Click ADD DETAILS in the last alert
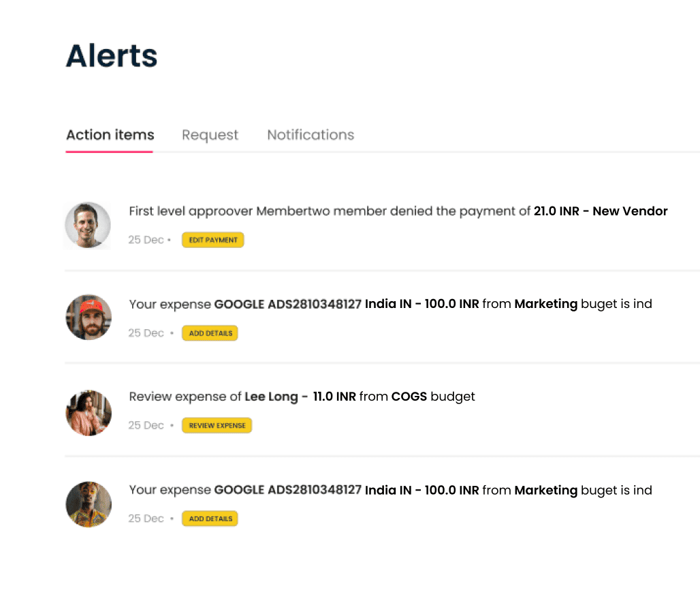This screenshot has height=601, width=700. click(x=210, y=519)
